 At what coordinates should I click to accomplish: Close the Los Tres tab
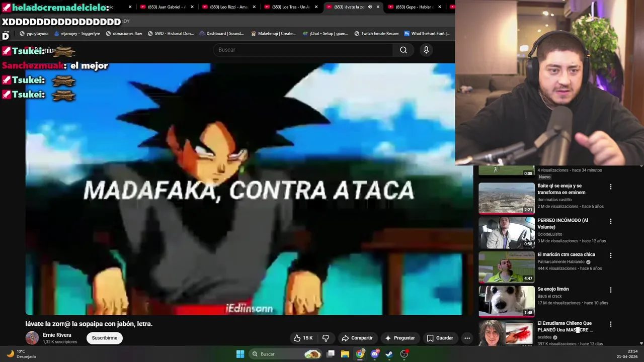316,7
